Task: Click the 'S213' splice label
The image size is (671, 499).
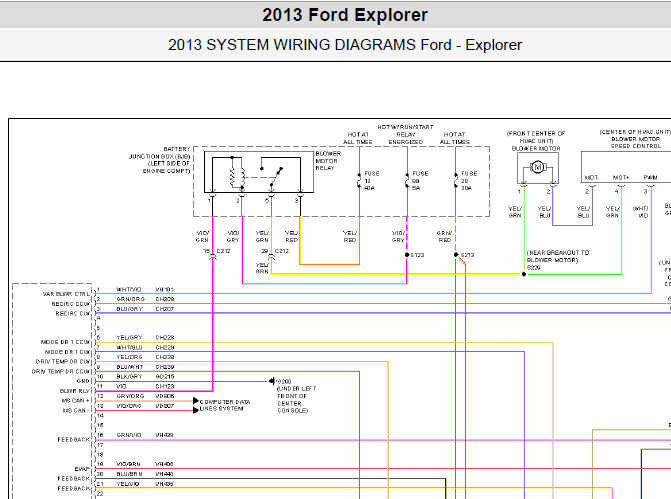Action: pos(467,255)
